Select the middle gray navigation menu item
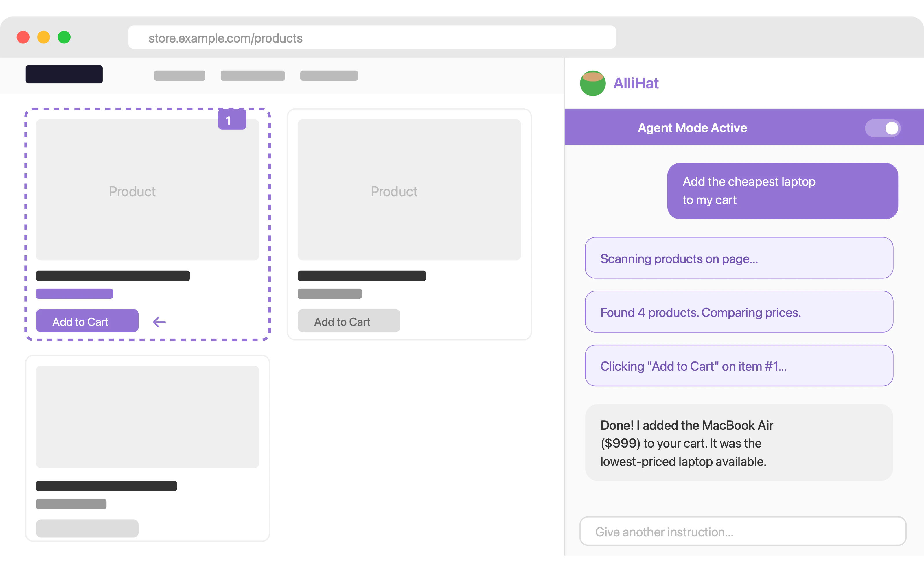924x572 pixels. pyautogui.click(x=253, y=76)
